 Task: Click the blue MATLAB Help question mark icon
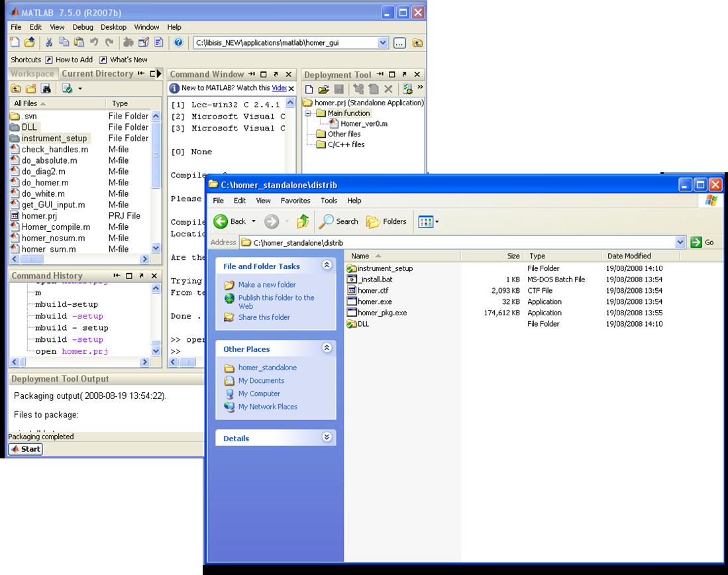click(x=178, y=42)
